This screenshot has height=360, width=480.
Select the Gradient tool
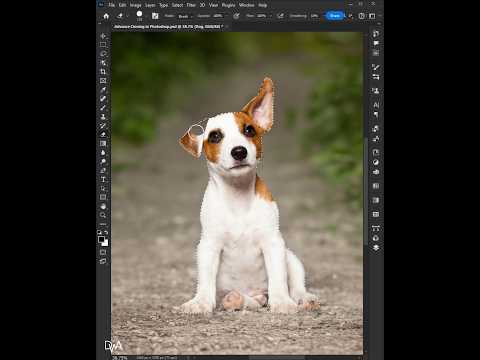103,144
